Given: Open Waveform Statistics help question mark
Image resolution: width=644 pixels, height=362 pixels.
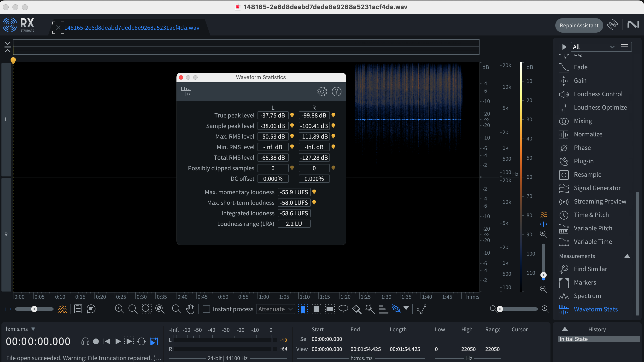Looking at the screenshot, I should click(x=336, y=92).
